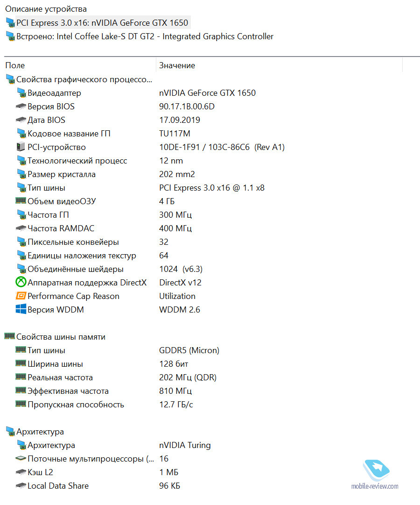Screen dimensions: 420x505
Task: Click the Единицы наложения текстур icon
Action: pyautogui.click(x=21, y=256)
